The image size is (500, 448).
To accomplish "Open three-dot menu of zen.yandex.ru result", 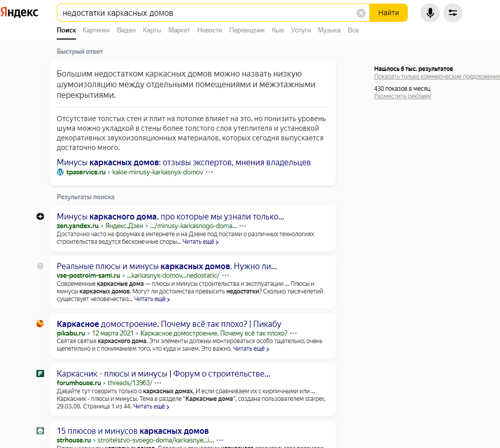I will point(243,226).
